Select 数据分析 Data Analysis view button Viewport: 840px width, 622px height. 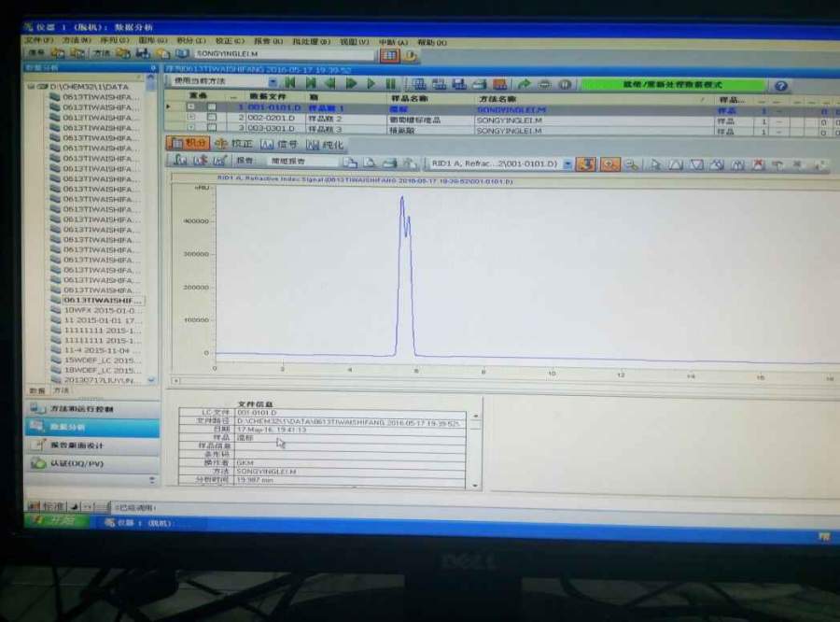point(92,427)
